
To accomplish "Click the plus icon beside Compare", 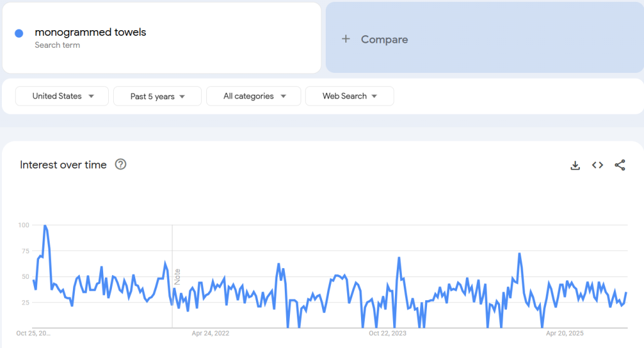I will [345, 39].
